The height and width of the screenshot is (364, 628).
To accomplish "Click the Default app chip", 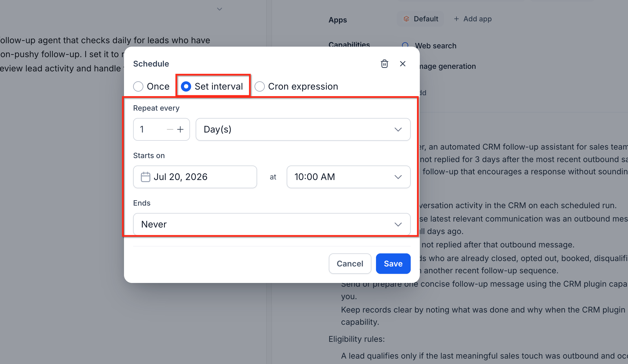I will tap(420, 19).
